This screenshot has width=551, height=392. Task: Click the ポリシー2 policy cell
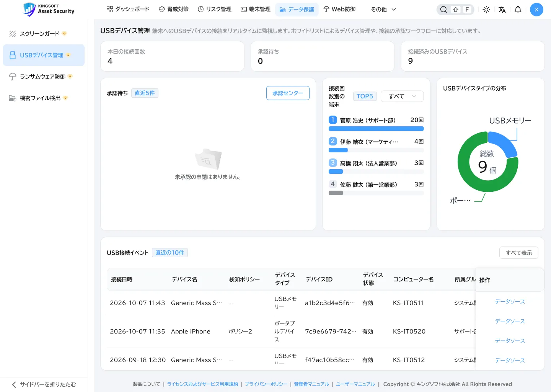tap(240, 332)
